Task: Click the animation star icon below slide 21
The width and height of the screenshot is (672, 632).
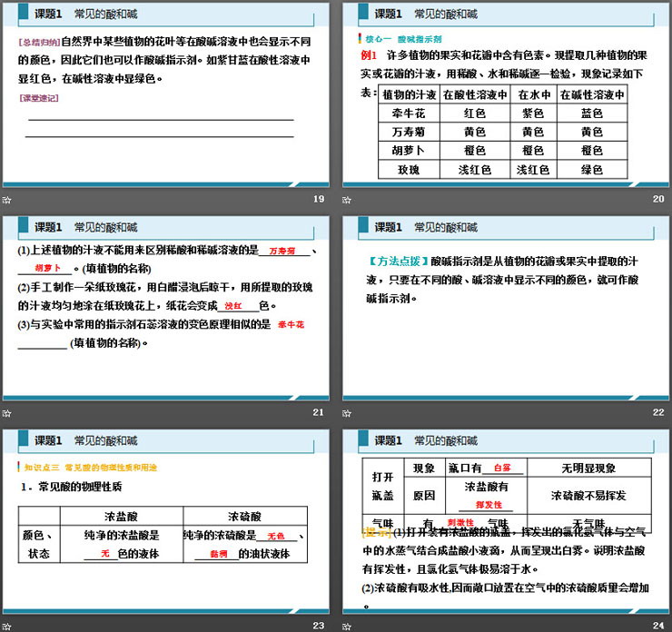Action: 6,413
